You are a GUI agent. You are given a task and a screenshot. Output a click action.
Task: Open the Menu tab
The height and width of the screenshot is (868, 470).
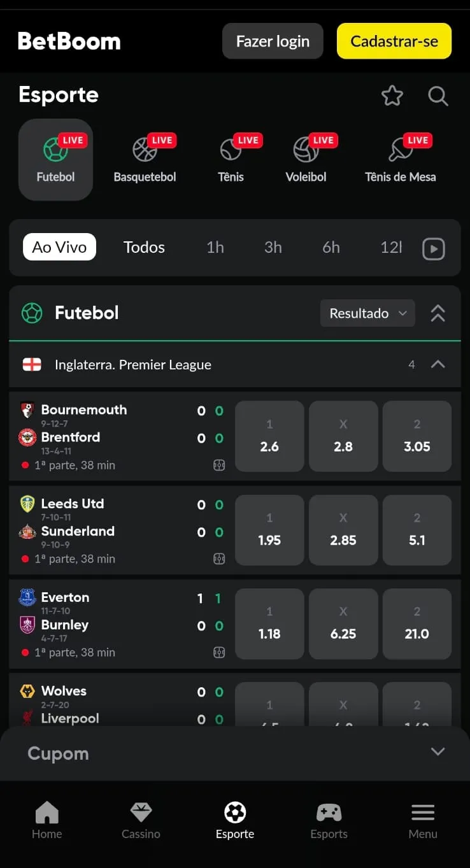(x=423, y=820)
